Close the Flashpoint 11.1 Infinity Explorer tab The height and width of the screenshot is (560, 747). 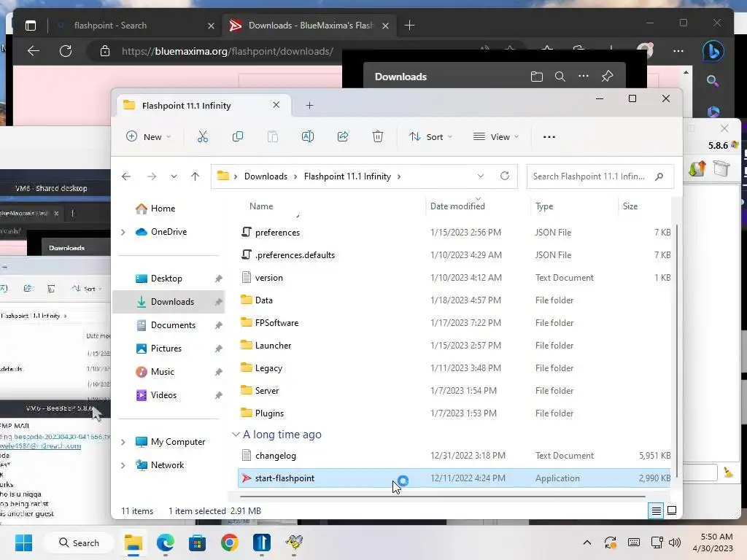[x=276, y=105]
